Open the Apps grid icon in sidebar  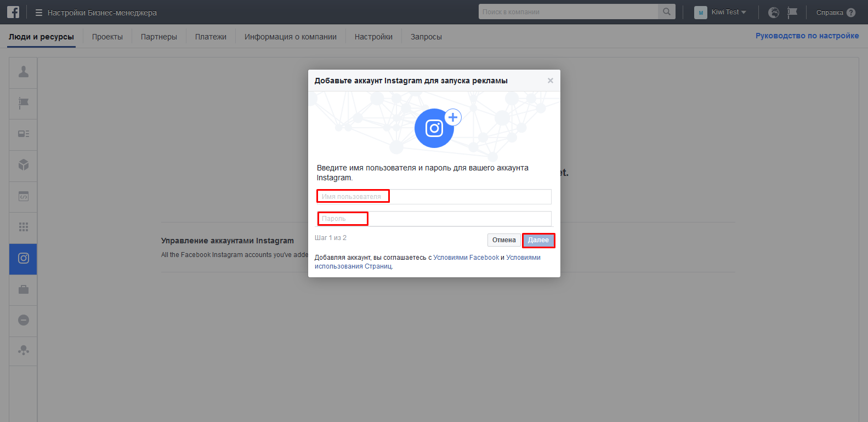tap(24, 227)
